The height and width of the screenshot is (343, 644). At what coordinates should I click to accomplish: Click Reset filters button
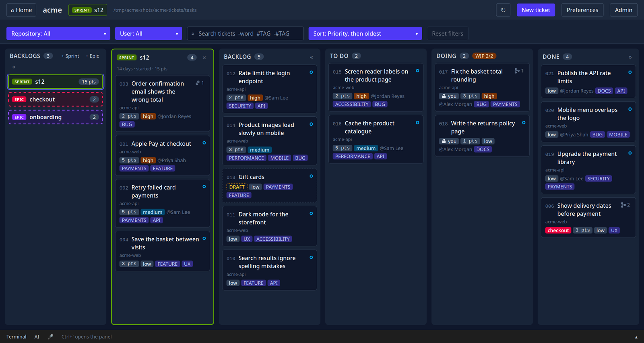448,33
